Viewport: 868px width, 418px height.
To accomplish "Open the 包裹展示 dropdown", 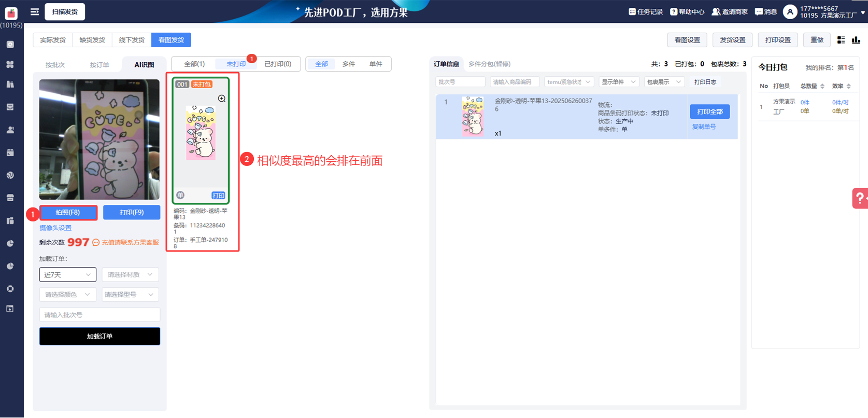I will pyautogui.click(x=664, y=82).
